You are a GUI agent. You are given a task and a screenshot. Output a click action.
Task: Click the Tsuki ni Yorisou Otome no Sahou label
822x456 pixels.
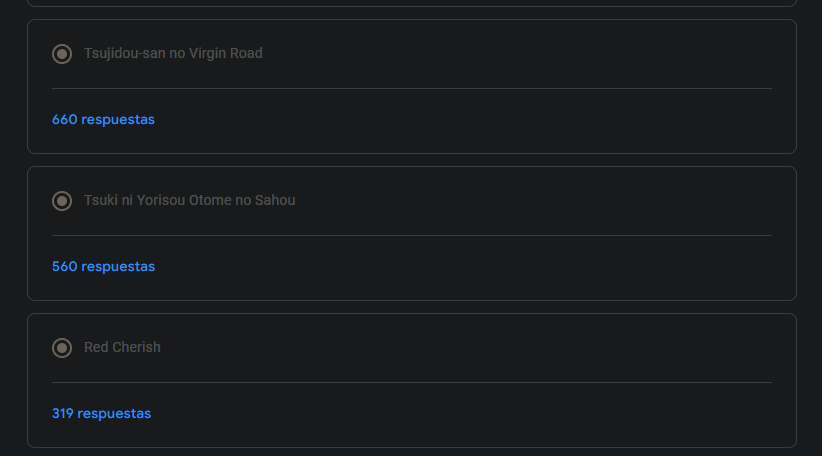click(x=189, y=201)
